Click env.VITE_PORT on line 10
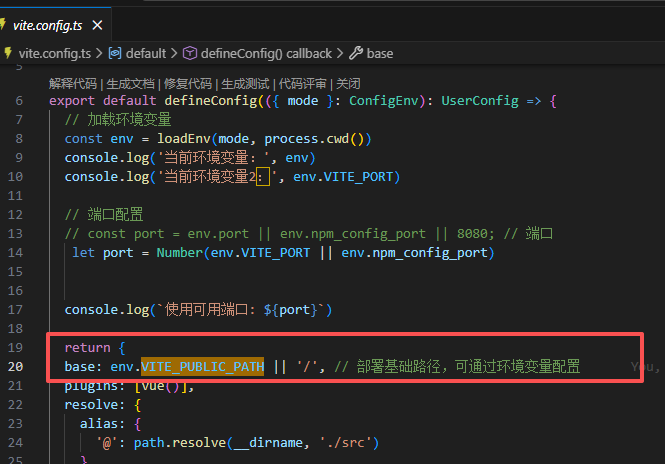The image size is (665, 464). 343,177
